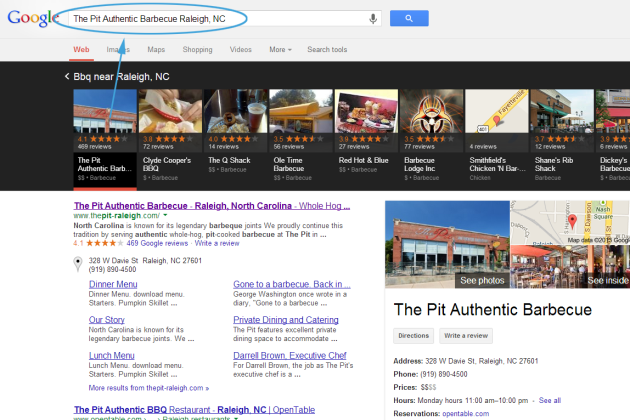
Task: Select The Q Shack carousel card
Action: [235, 139]
